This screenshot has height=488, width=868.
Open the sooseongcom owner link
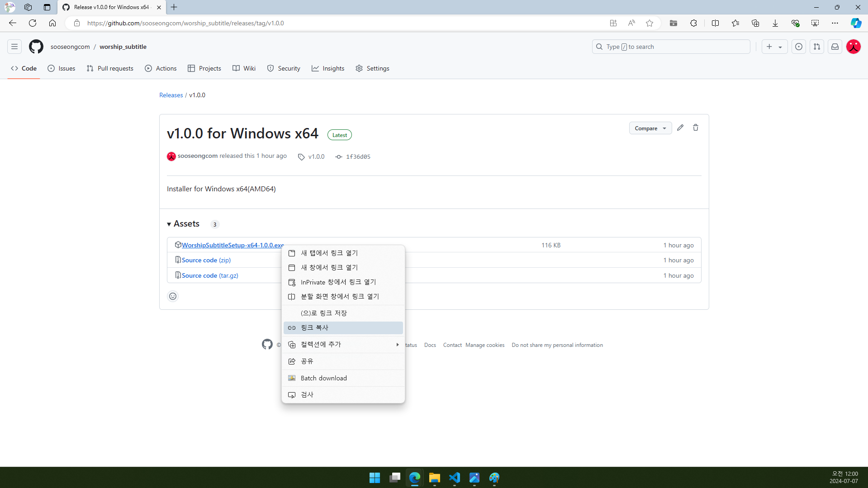coord(70,47)
